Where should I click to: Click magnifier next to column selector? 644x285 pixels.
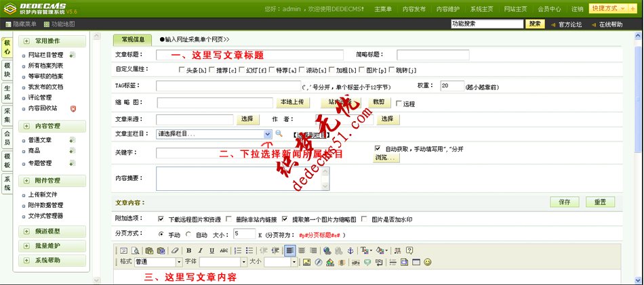pos(279,133)
